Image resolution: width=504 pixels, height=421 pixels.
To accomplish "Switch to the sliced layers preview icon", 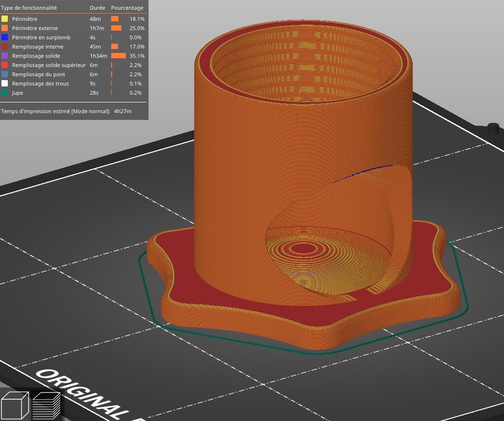I will click(47, 405).
